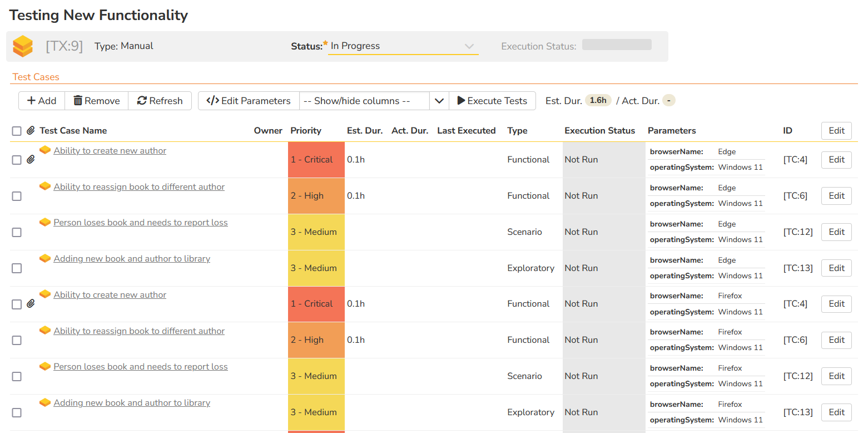The image size is (868, 433).
Task: Check the box for TC:6 Edge row
Action: [17, 196]
